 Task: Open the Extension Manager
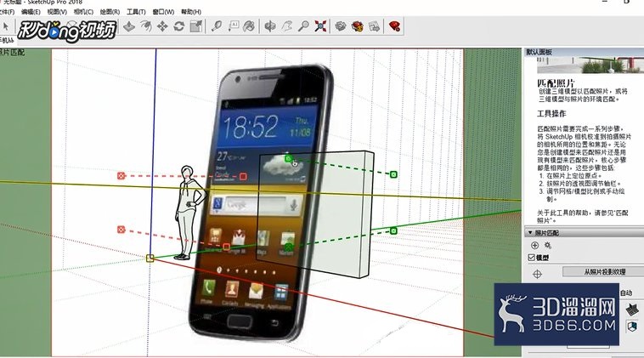click(x=395, y=26)
